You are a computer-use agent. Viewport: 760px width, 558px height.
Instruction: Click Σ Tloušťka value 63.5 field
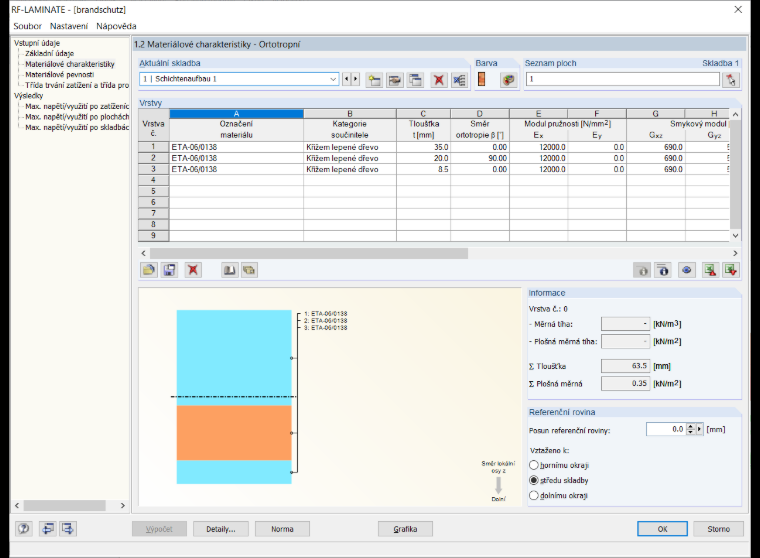pos(625,366)
